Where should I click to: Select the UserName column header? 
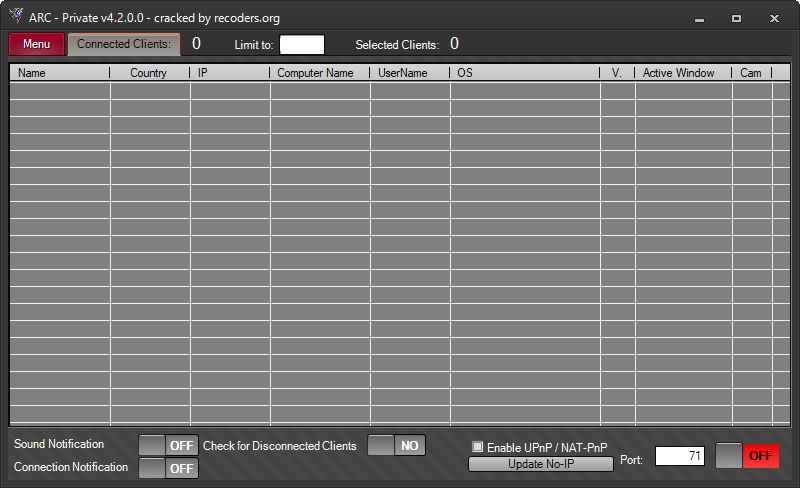point(408,73)
